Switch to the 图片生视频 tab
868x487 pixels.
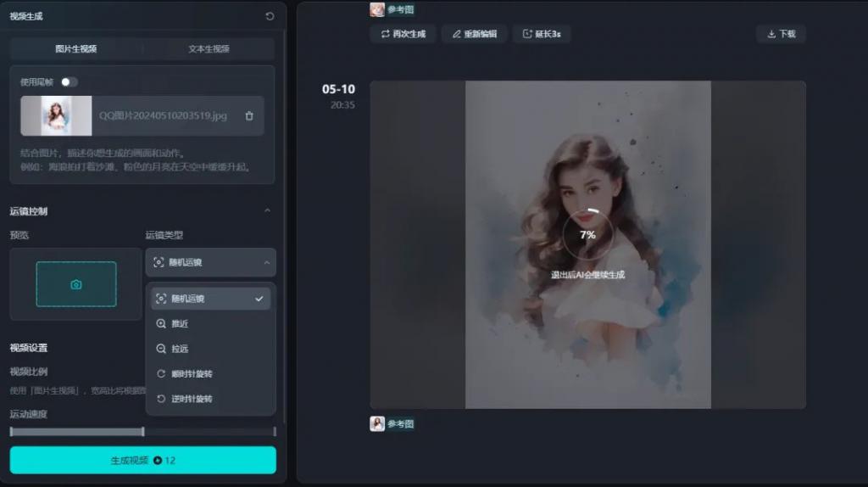pyautogui.click(x=76, y=49)
